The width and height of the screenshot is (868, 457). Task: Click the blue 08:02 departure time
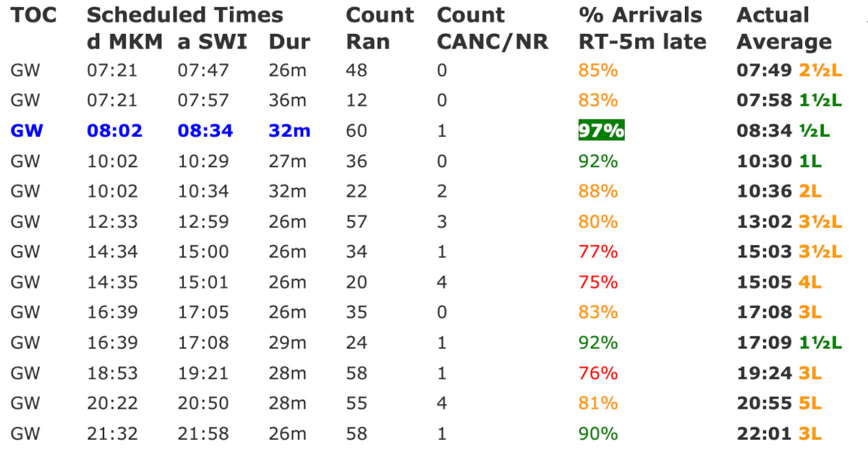coord(114,131)
